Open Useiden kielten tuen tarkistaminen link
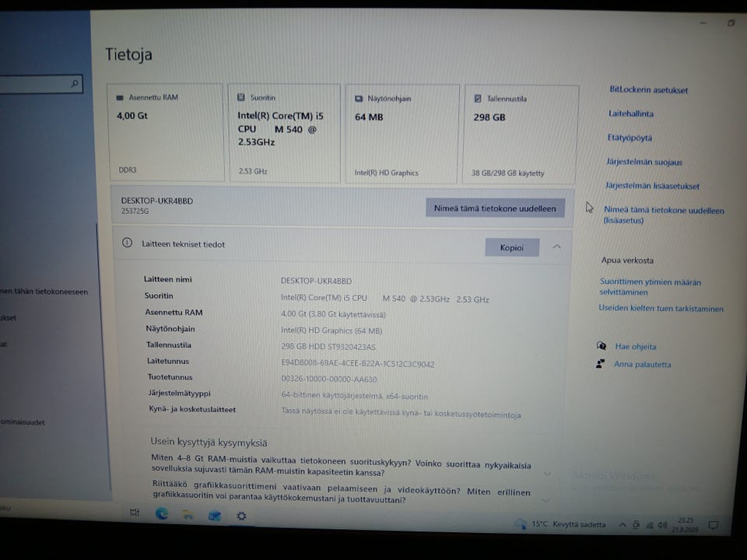 pos(661,308)
